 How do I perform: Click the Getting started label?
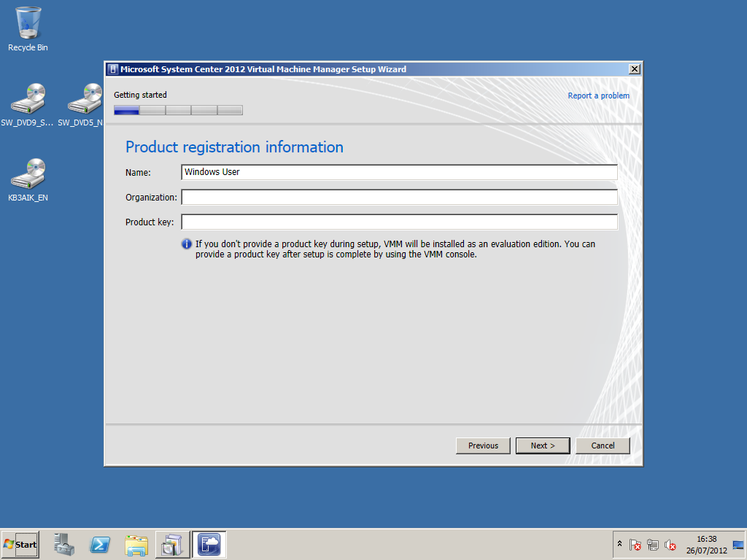[x=140, y=95]
